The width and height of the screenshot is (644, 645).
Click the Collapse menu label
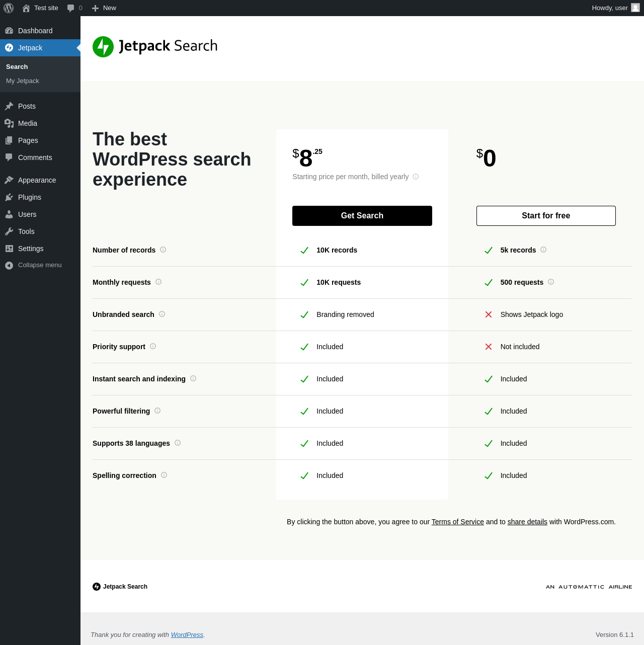(x=40, y=265)
